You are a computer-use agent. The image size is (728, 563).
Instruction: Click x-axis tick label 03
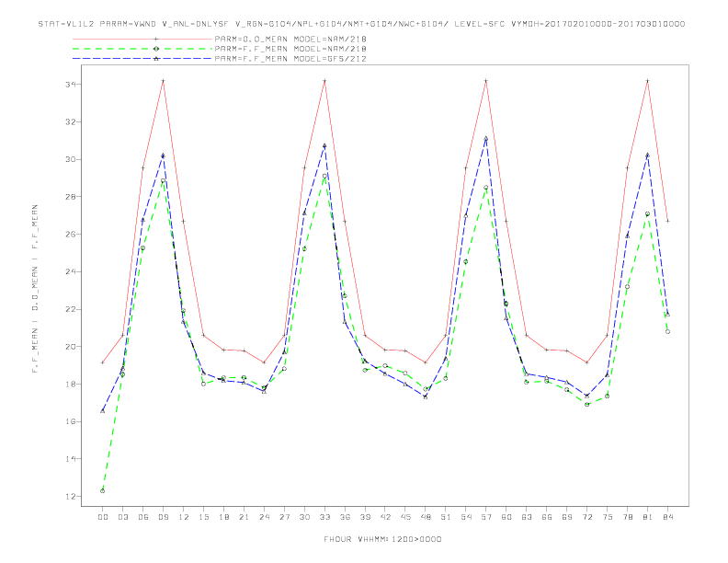coord(122,517)
